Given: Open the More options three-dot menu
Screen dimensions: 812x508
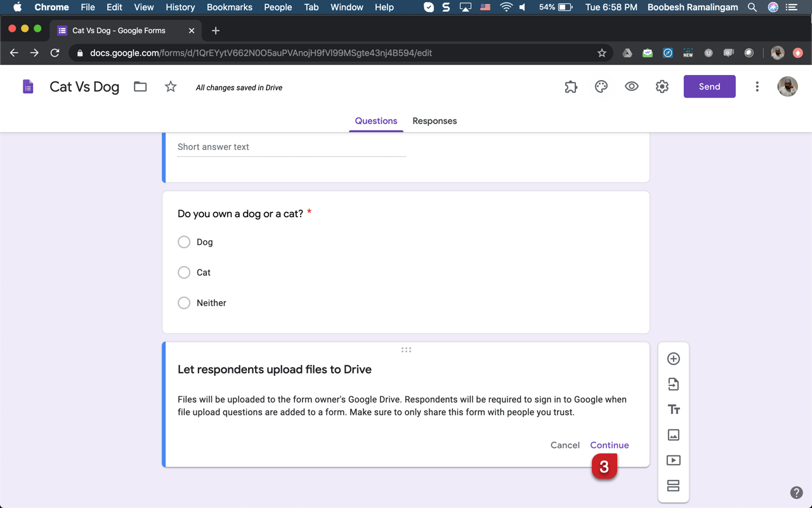Looking at the screenshot, I should click(757, 87).
